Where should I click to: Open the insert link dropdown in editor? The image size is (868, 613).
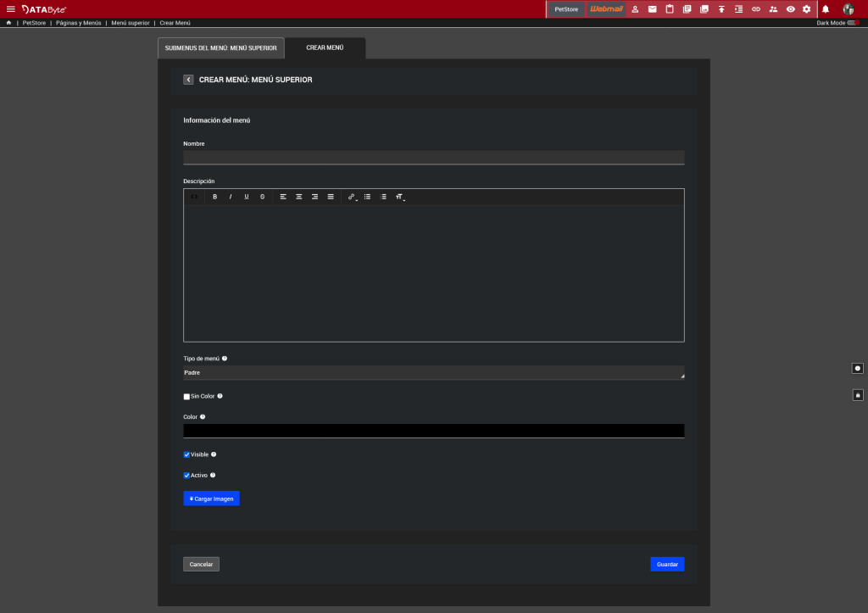[352, 197]
